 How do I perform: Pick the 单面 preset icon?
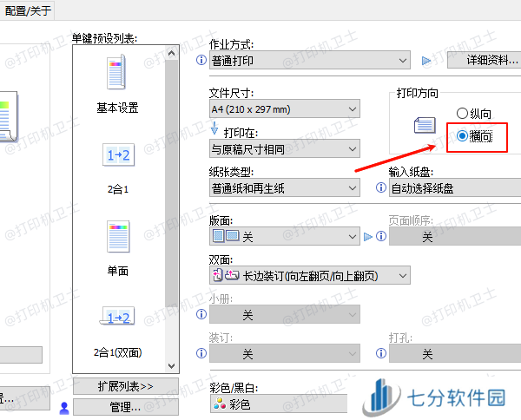(118, 236)
